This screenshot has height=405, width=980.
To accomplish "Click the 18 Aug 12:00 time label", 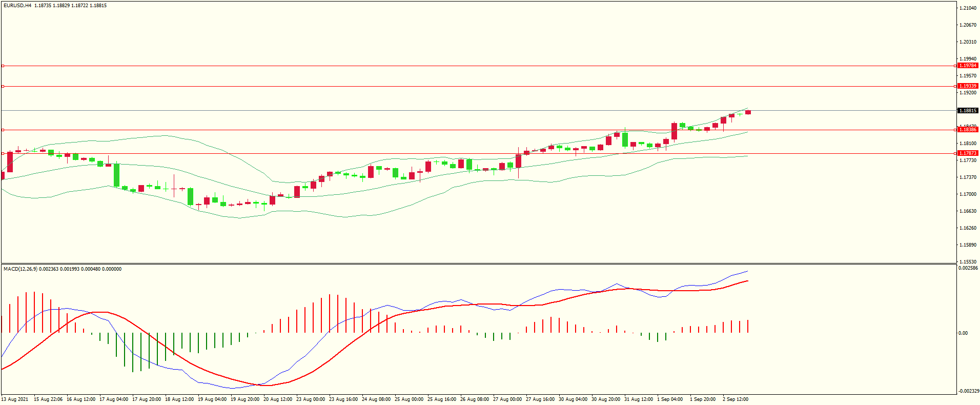I will coord(179,399).
